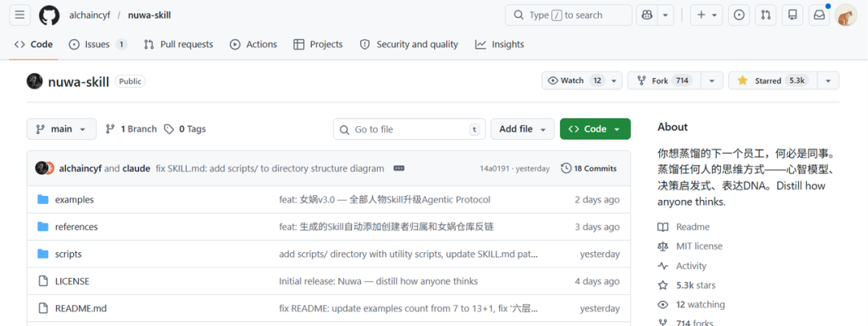Click the references folder icon

point(43,226)
